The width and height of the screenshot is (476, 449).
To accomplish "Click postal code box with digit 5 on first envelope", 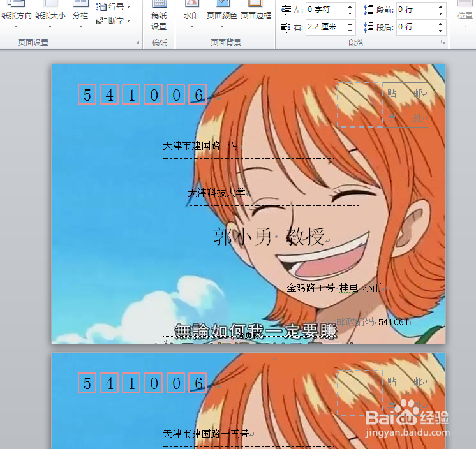I will (87, 94).
